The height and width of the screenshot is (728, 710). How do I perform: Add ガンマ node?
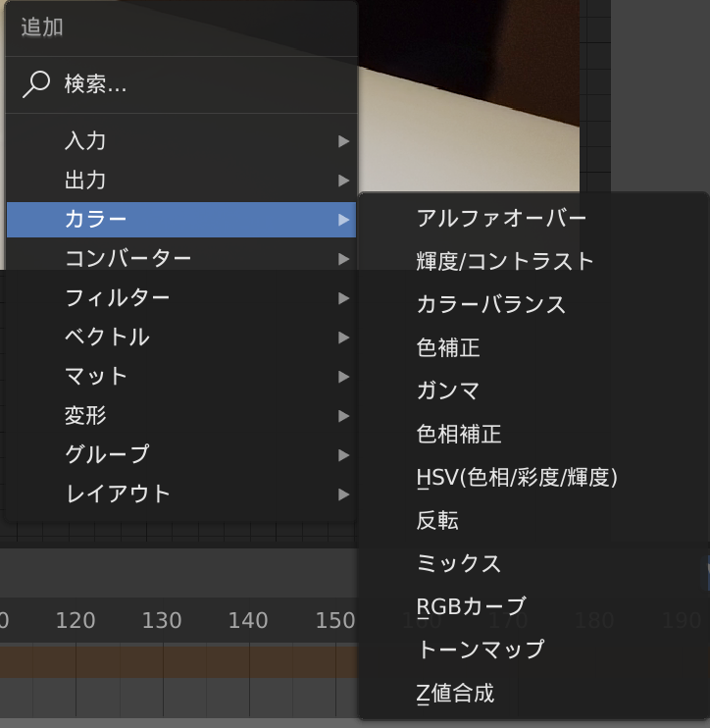(533, 390)
